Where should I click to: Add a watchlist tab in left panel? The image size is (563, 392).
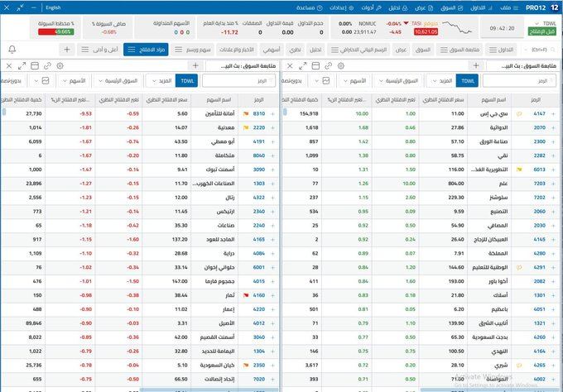[x=195, y=65]
